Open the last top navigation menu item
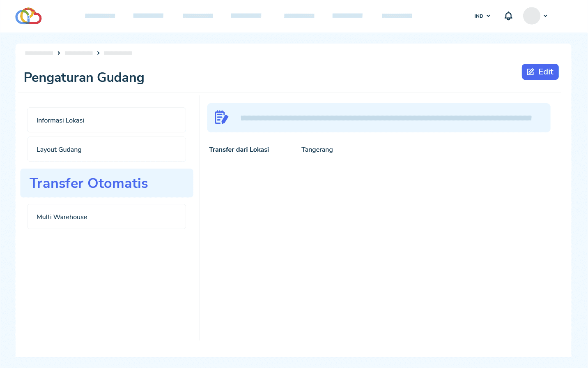Viewport: 588px width, 368px height. tap(397, 16)
